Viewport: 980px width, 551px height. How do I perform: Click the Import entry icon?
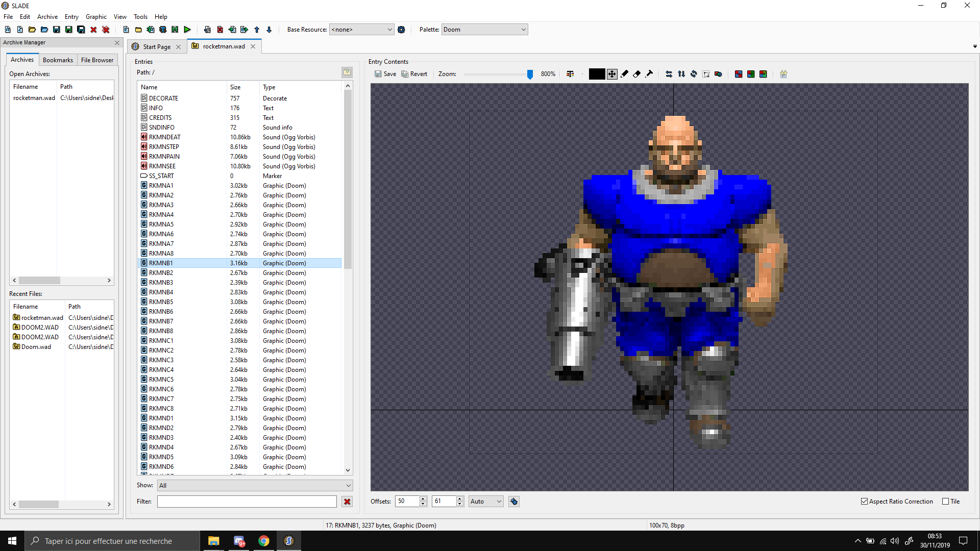[x=232, y=30]
